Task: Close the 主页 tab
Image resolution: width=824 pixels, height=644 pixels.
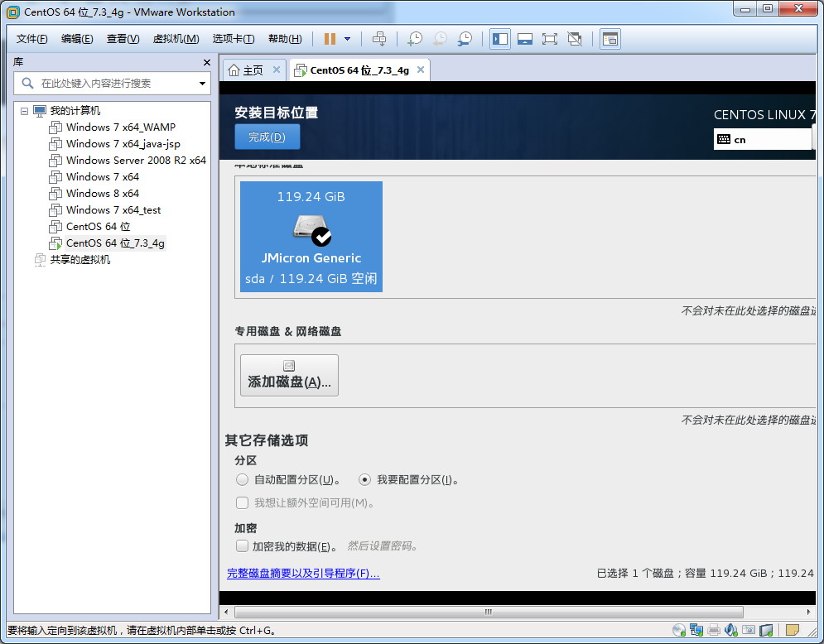Action: tap(277, 70)
